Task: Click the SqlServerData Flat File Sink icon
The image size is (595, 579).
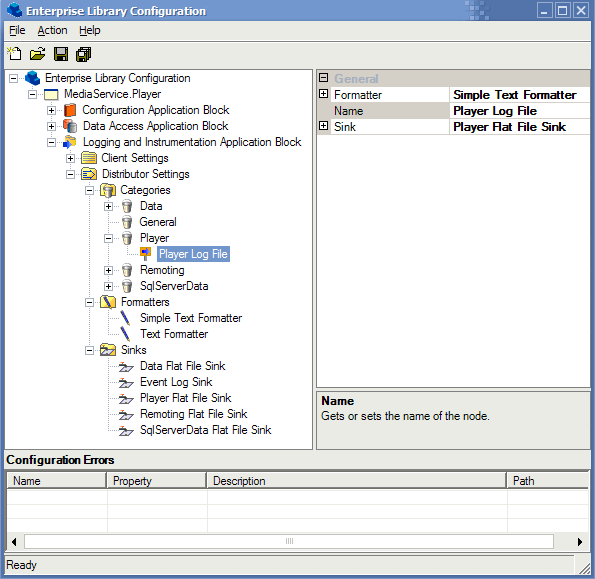Action: pyautogui.click(x=126, y=431)
